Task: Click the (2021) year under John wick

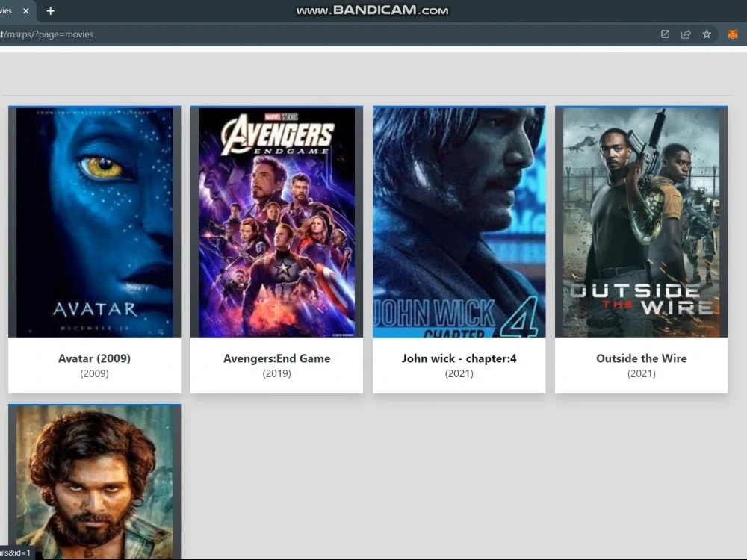Action: pos(459,373)
